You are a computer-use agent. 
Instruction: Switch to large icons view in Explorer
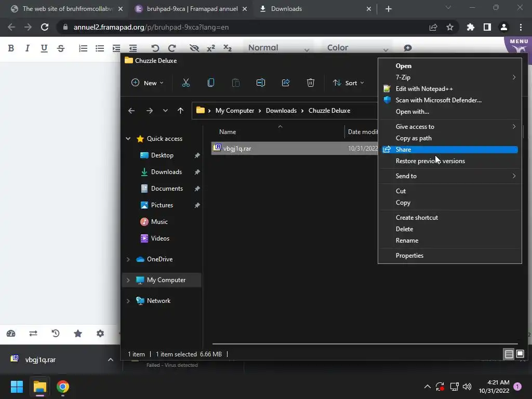click(x=520, y=354)
